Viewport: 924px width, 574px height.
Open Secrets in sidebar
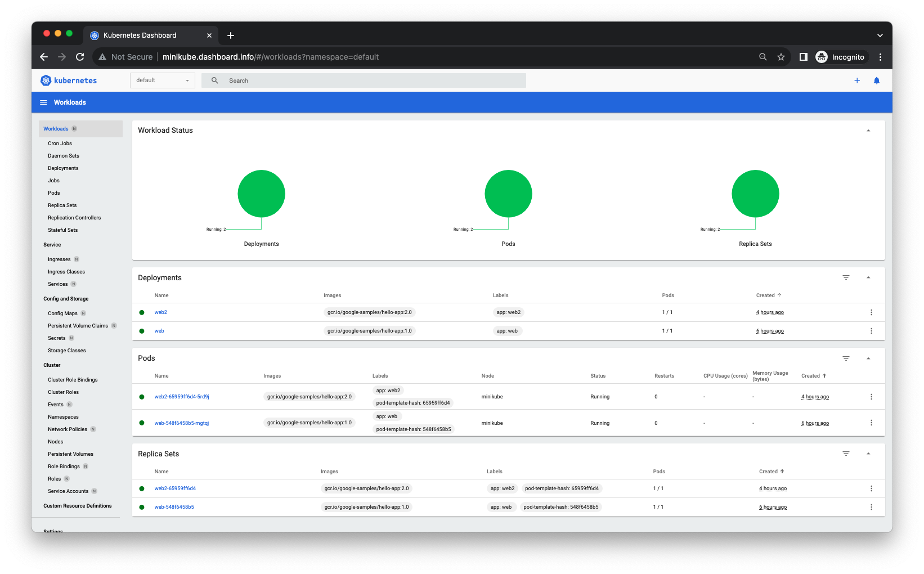click(x=57, y=338)
